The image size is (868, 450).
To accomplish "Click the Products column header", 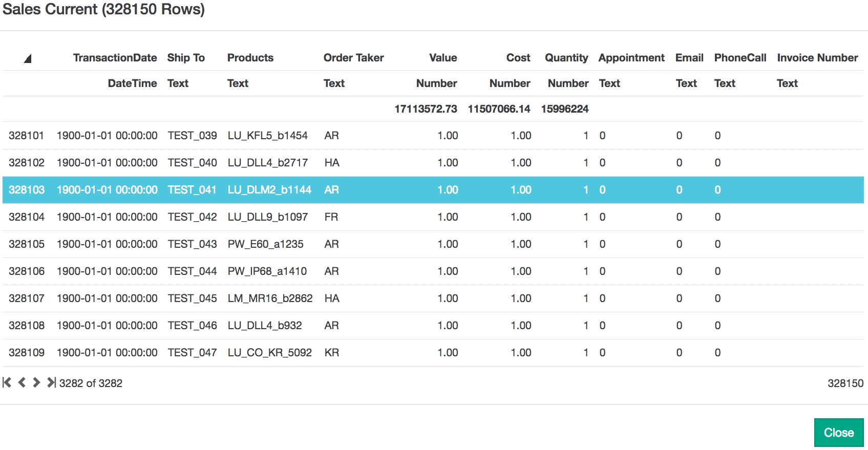I will (250, 58).
